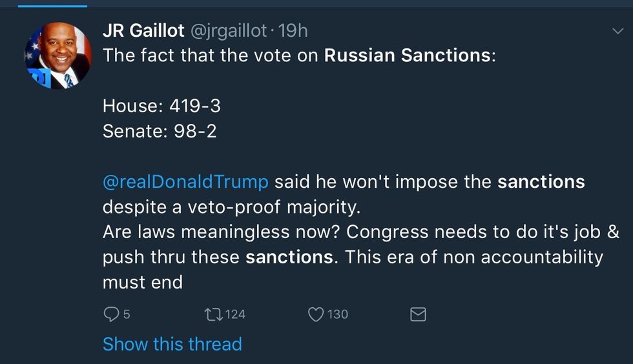This screenshot has height=364, width=633.
Task: View the 130 likes count
Action: pyautogui.click(x=337, y=314)
